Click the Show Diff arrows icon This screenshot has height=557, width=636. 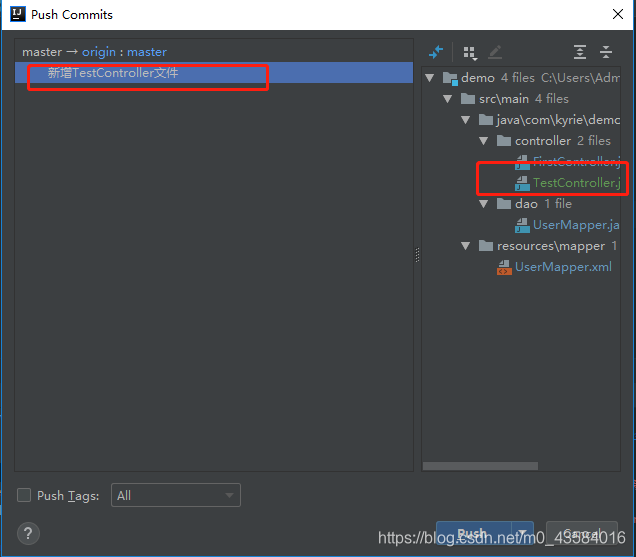point(436,52)
